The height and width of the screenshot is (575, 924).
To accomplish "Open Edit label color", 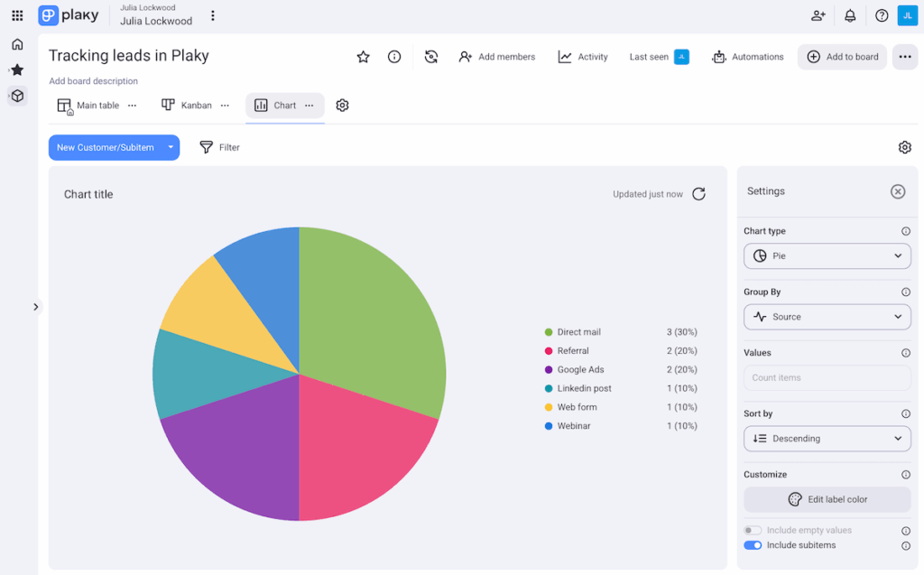I will (827, 498).
